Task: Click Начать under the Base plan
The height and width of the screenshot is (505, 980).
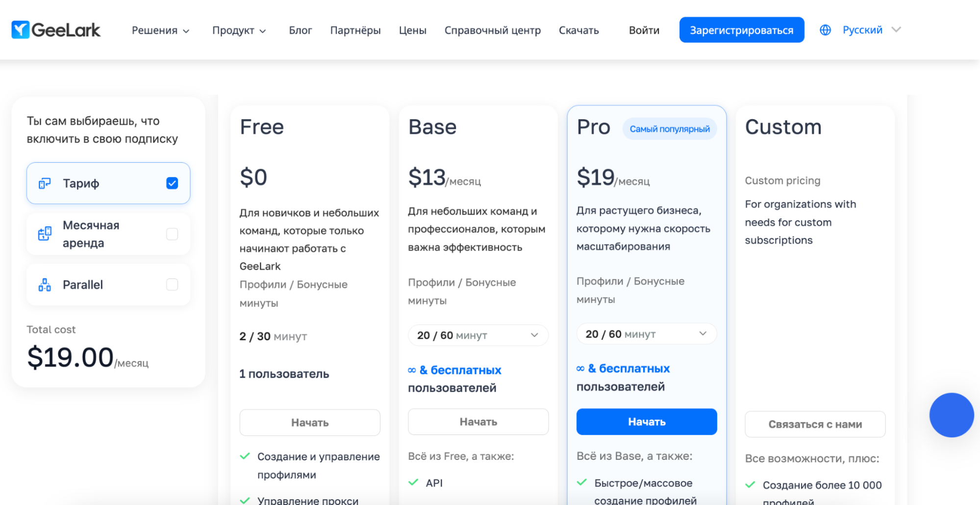Action: [x=478, y=422]
